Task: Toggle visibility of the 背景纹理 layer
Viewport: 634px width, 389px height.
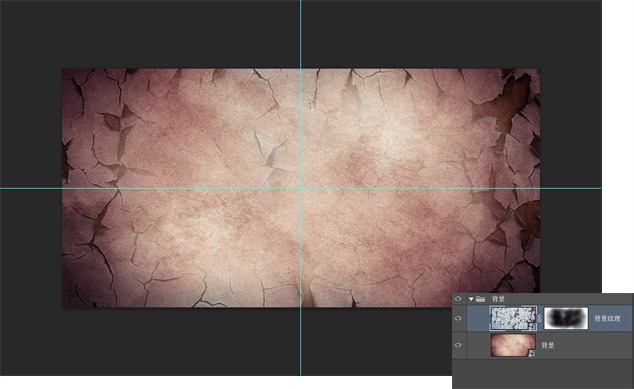Action: pyautogui.click(x=458, y=318)
